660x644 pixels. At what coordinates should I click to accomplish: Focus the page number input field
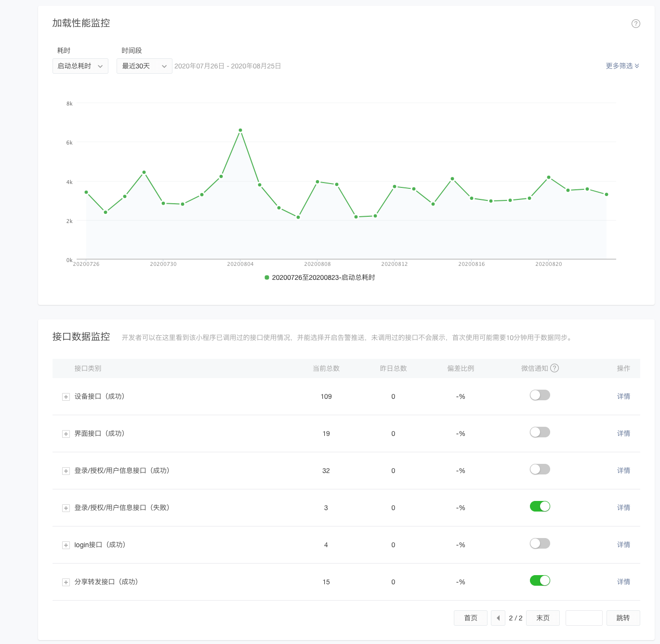point(584,618)
